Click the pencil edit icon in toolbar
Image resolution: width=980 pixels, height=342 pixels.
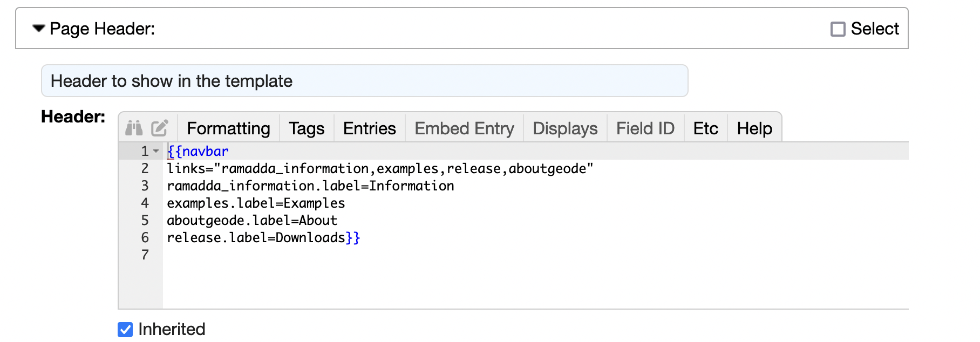point(160,128)
